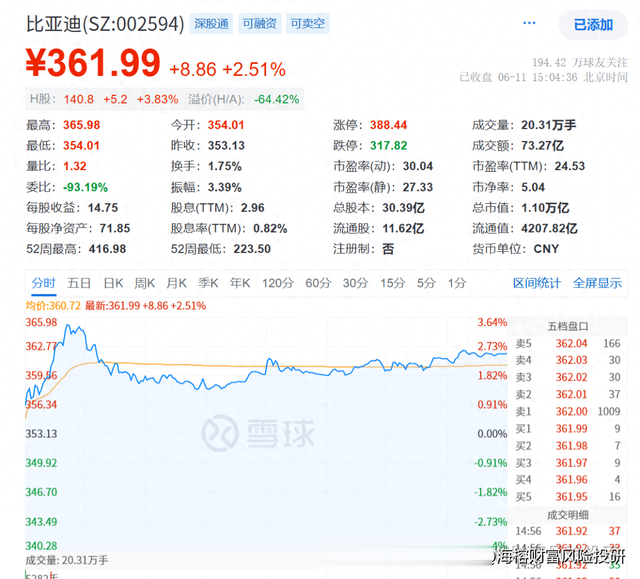640x579 pixels.
Task: Click the 最高 value 365.98
Action: pyautogui.click(x=81, y=125)
